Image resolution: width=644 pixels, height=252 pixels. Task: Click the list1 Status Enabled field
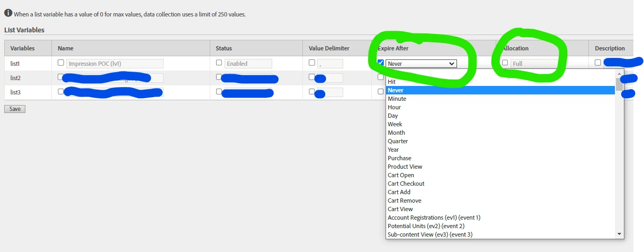click(x=248, y=64)
